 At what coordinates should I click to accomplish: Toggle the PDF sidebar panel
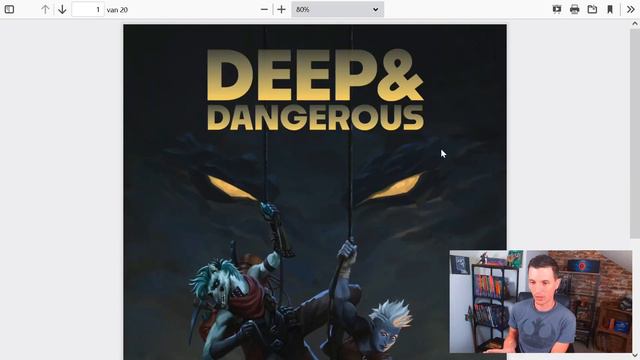pyautogui.click(x=9, y=9)
